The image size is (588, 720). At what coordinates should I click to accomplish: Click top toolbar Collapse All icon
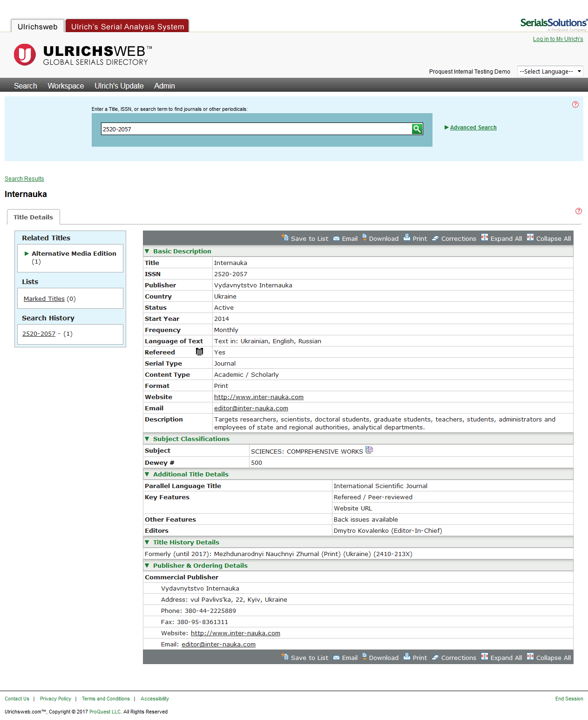tap(530, 238)
